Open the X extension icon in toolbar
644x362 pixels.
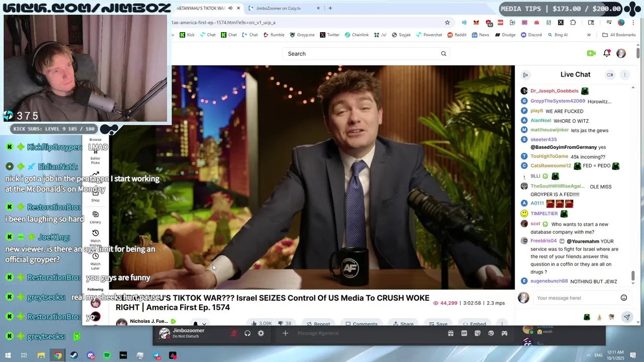[560, 22]
